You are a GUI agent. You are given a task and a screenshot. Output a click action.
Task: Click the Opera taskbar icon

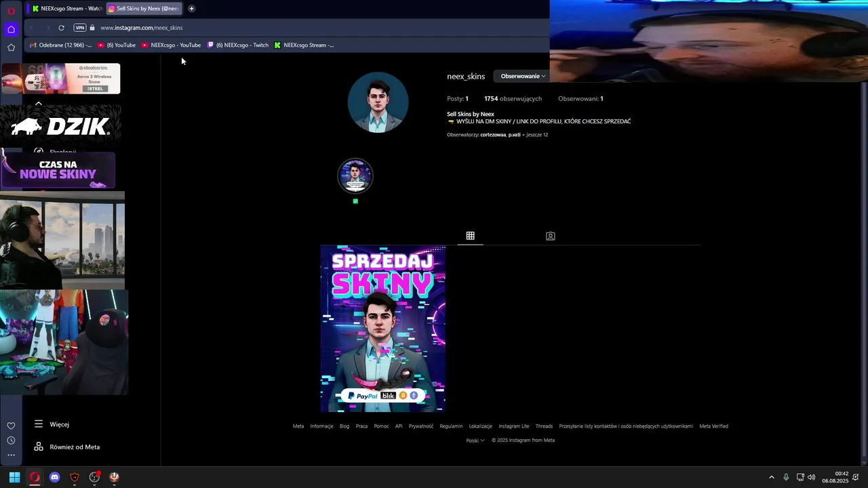pyautogui.click(x=35, y=477)
